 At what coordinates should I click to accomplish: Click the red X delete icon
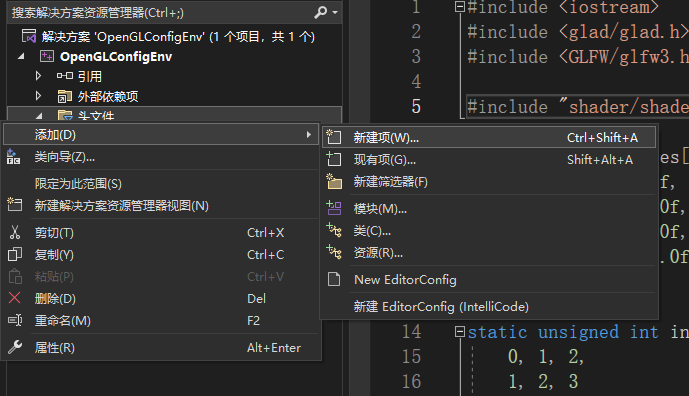coord(15,298)
